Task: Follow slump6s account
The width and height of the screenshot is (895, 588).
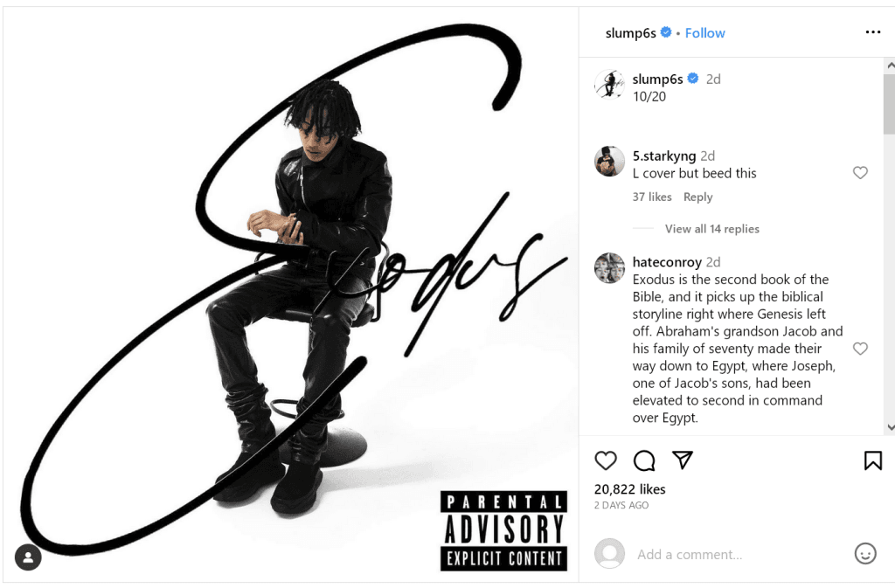Action: [x=705, y=33]
